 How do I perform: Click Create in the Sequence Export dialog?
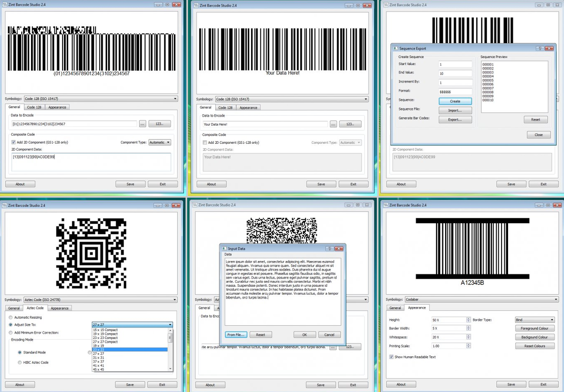455,101
